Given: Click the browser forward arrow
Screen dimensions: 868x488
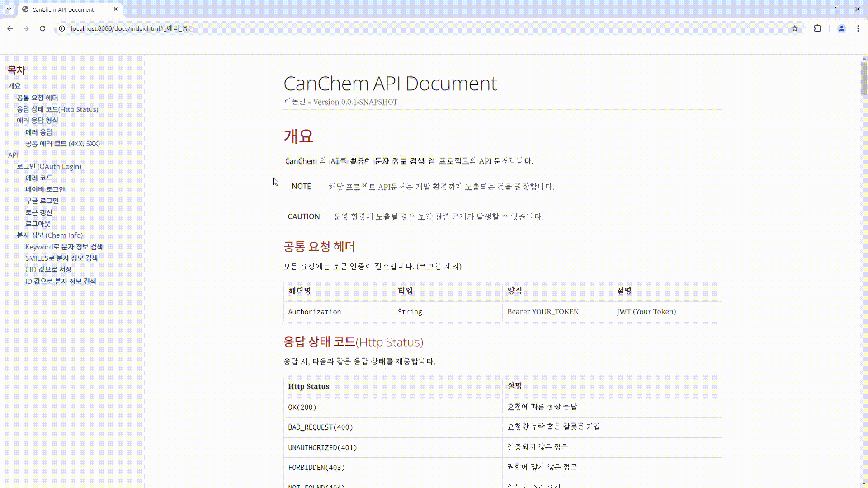Looking at the screenshot, I should [26, 28].
